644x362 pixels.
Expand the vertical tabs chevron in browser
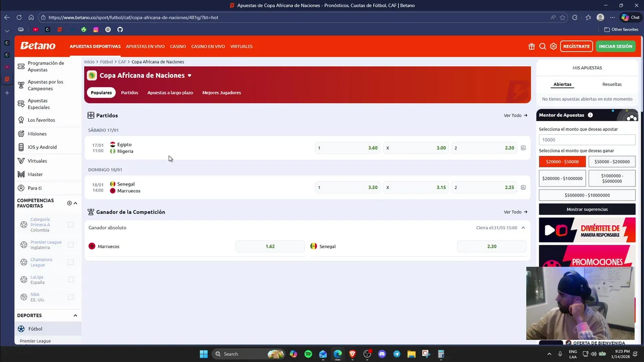[7, 30]
